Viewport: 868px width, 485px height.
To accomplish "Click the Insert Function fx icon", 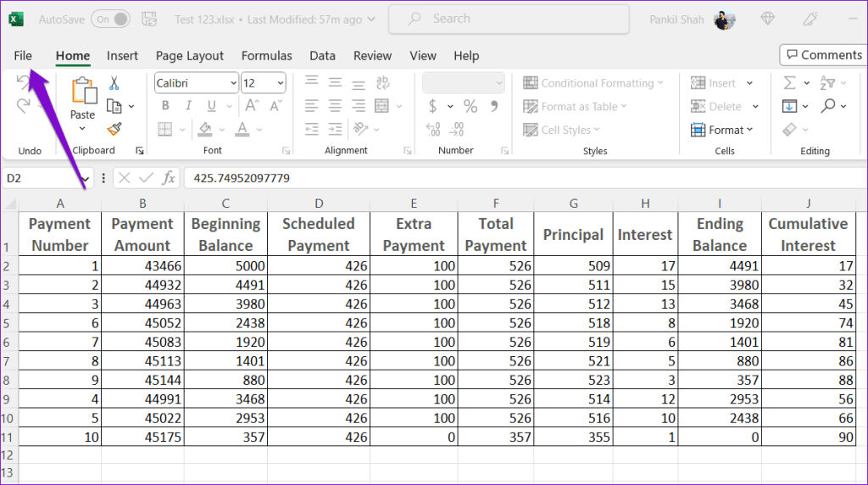I will click(x=169, y=178).
